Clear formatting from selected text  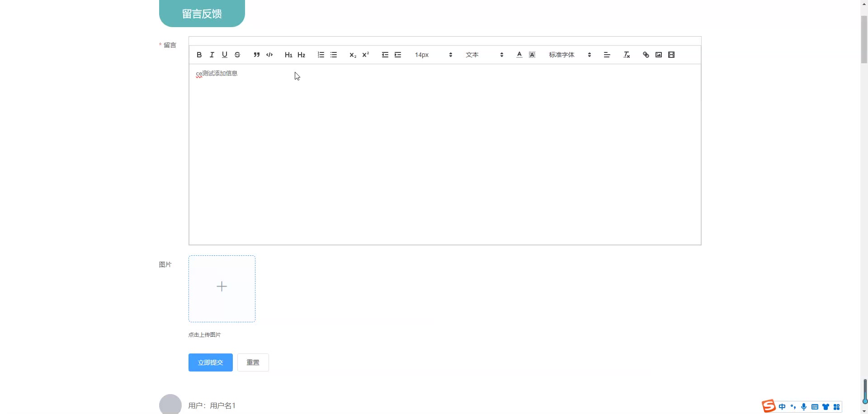pos(627,55)
